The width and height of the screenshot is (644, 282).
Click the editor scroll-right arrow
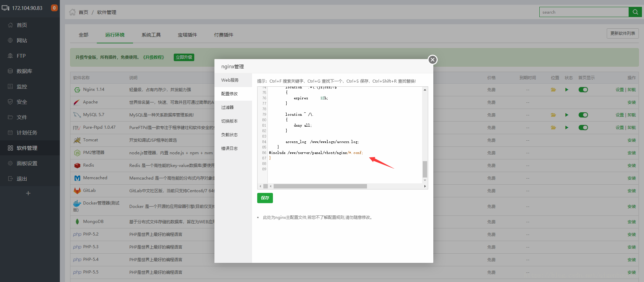425,186
